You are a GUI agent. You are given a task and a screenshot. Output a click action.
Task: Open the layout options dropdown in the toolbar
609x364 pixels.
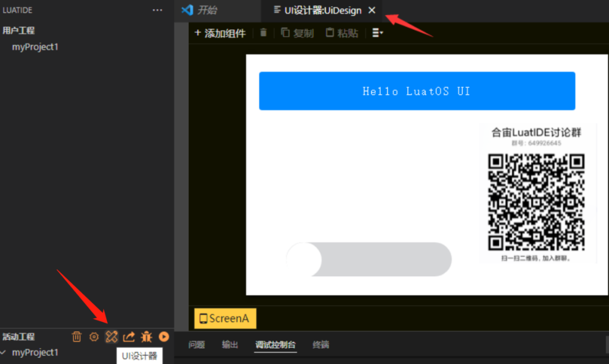click(x=377, y=33)
